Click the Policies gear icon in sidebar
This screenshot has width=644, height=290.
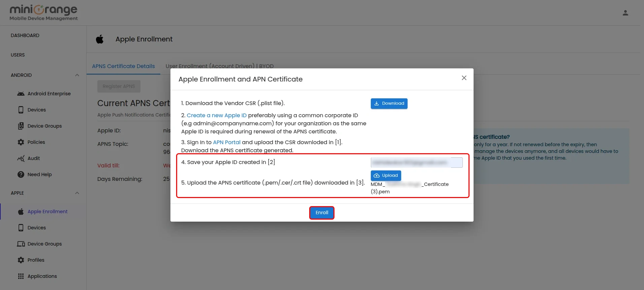[21, 142]
